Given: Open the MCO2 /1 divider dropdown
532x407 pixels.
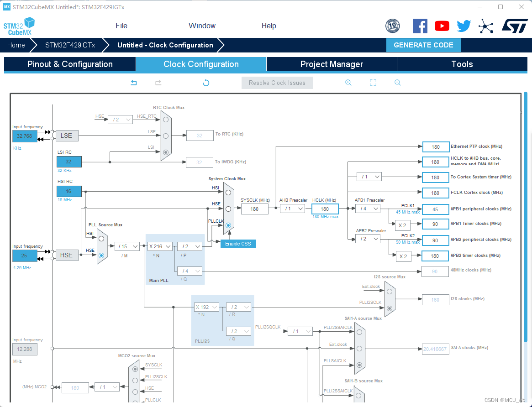Looking at the screenshot, I should (x=107, y=387).
